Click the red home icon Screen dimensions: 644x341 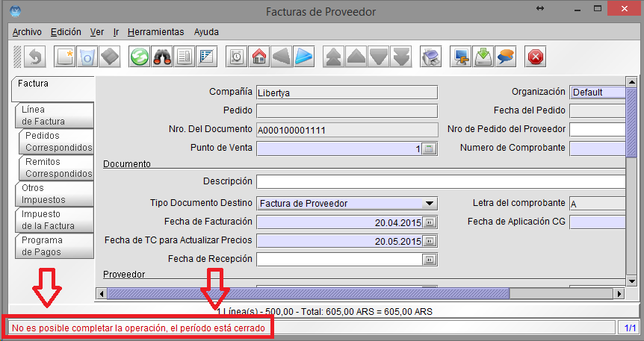click(258, 57)
